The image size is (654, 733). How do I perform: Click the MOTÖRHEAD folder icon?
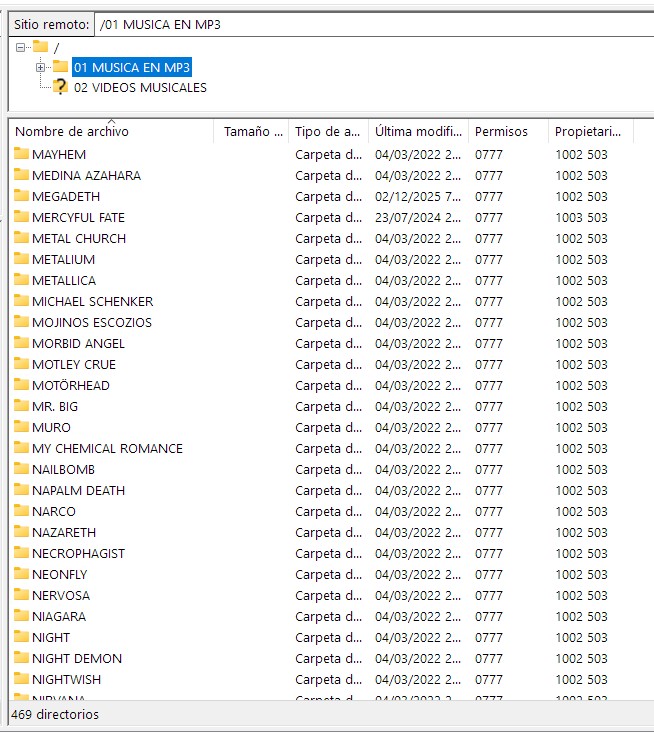click(x=22, y=385)
